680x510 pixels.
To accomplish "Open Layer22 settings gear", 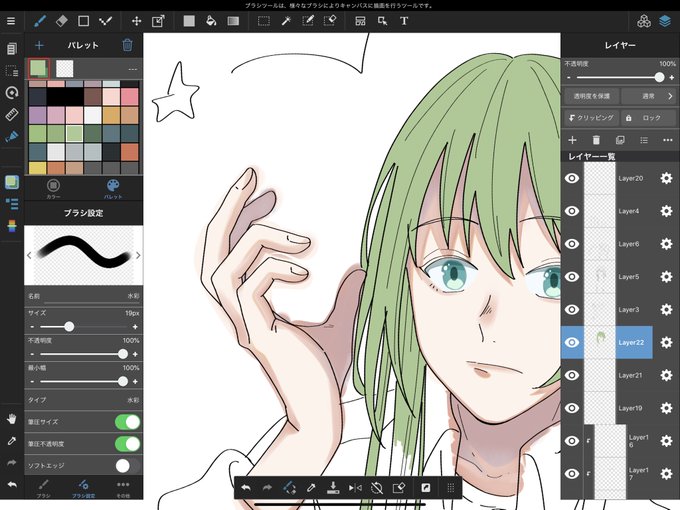I will pos(666,342).
